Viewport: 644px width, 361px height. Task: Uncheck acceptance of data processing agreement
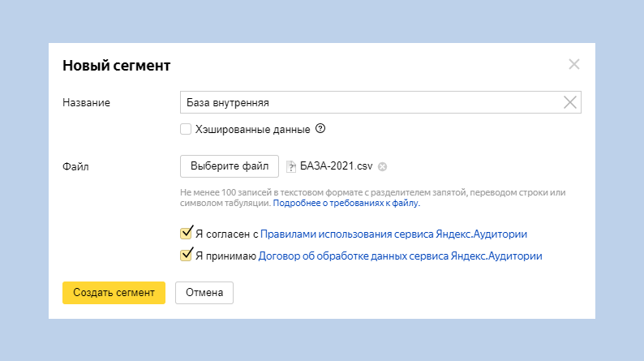click(186, 255)
